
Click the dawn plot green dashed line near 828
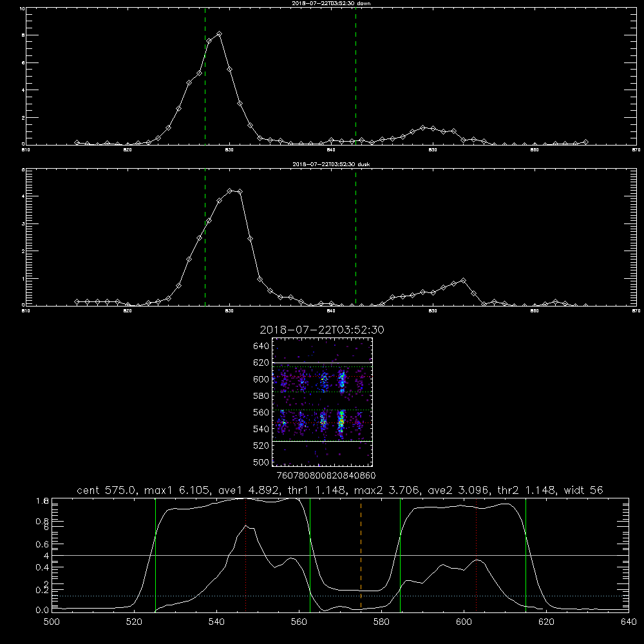point(205,77)
